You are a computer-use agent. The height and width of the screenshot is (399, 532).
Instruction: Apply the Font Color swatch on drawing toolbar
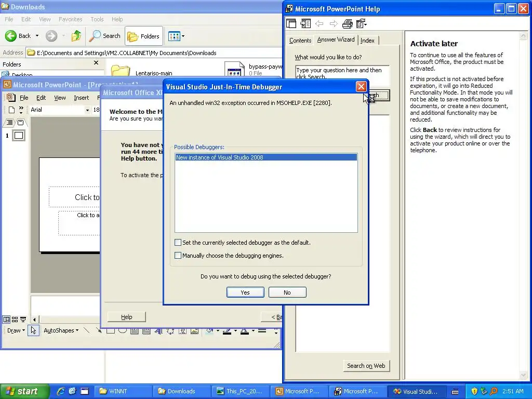(x=245, y=331)
